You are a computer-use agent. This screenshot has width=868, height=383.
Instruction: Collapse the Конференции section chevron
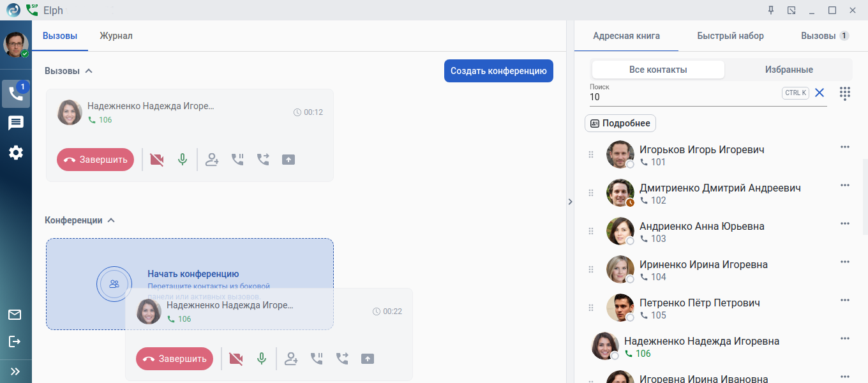(x=111, y=220)
